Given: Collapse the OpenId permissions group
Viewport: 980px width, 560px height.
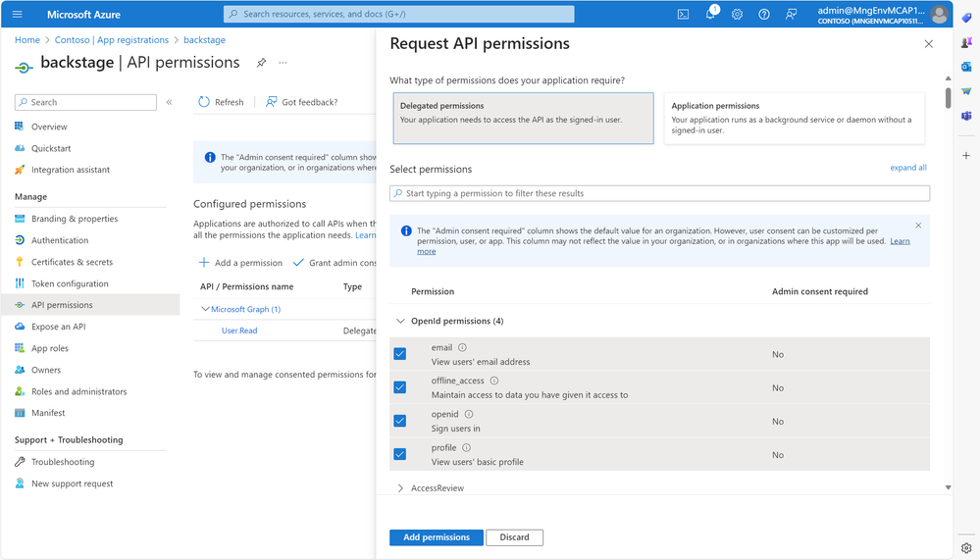Looking at the screenshot, I should click(400, 321).
